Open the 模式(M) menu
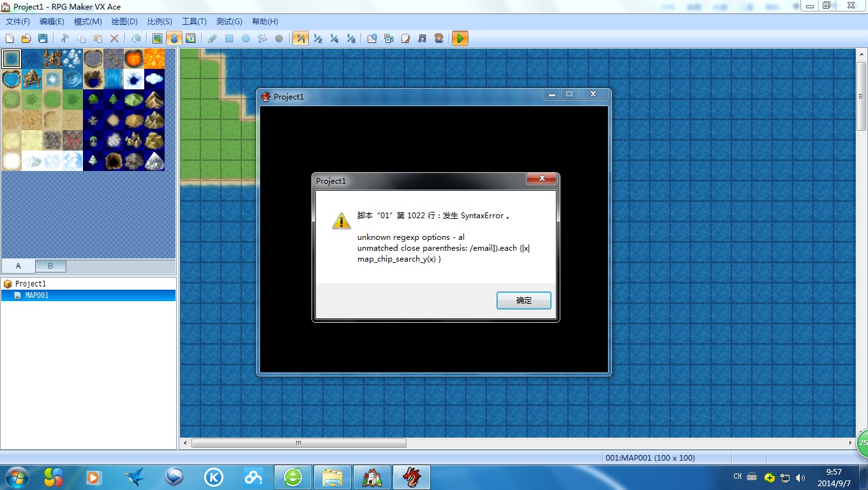 pos(88,22)
